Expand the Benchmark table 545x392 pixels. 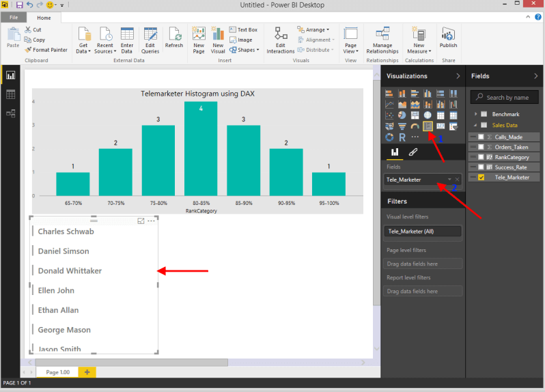point(475,114)
